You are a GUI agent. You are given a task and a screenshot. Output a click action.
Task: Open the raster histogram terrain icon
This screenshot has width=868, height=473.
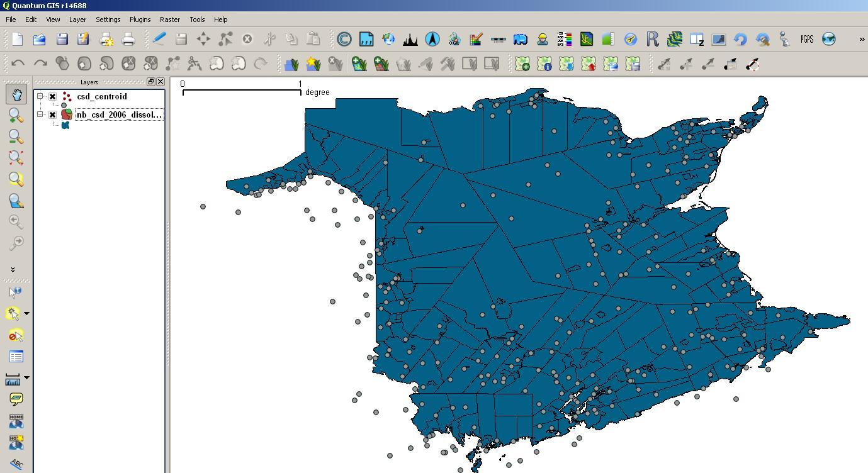click(410, 39)
